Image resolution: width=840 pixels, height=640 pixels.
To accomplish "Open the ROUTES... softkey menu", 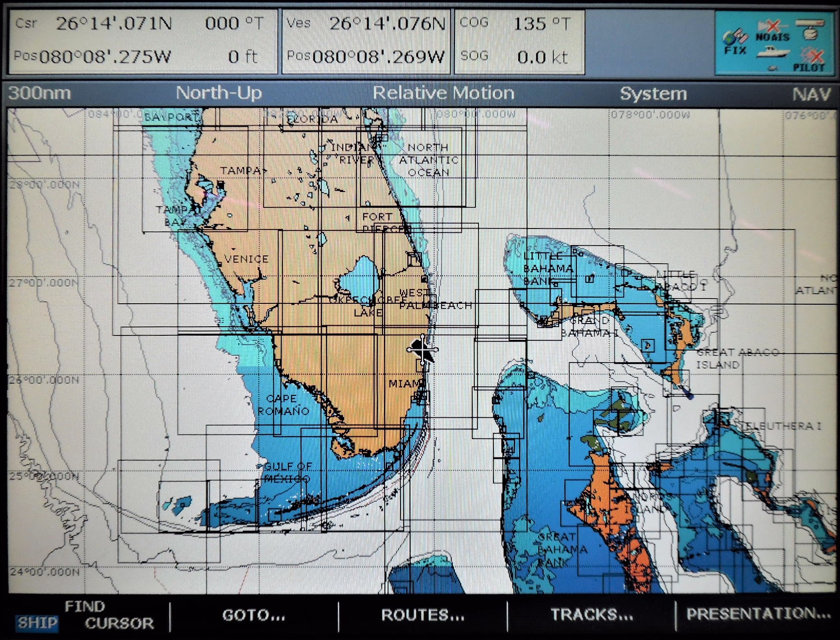I will pos(423,615).
